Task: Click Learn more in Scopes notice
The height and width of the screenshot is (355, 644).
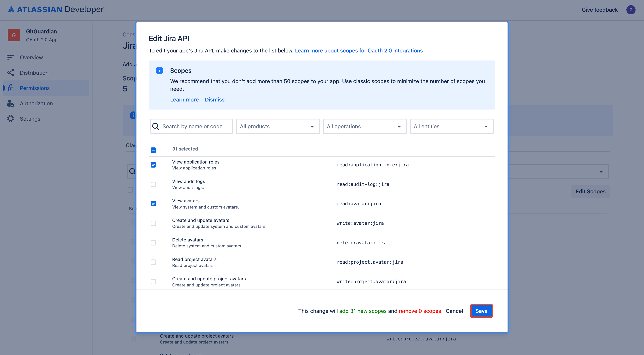Action: 184,100
